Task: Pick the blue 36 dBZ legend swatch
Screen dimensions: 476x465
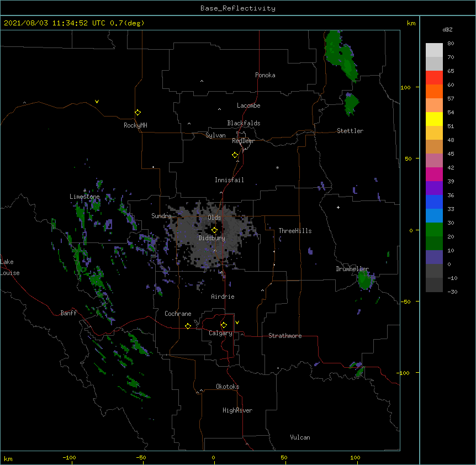Action: pyautogui.click(x=434, y=202)
